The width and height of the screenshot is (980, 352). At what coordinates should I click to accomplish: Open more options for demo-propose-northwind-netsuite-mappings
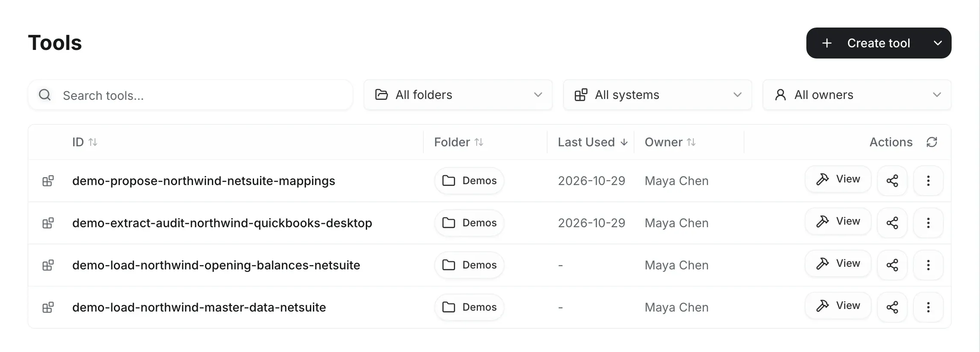coord(928,181)
